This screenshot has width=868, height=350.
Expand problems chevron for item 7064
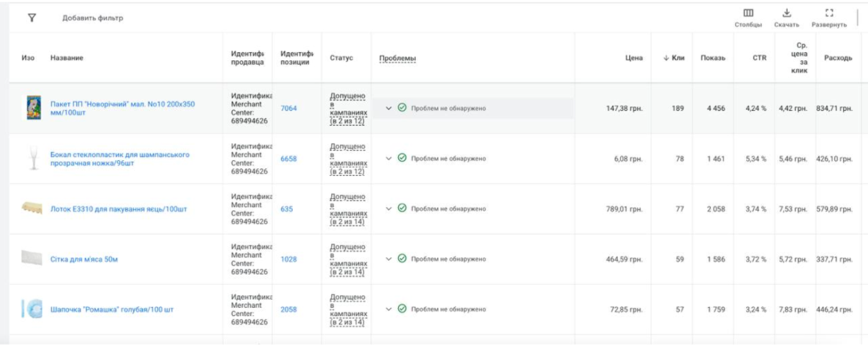coord(389,108)
